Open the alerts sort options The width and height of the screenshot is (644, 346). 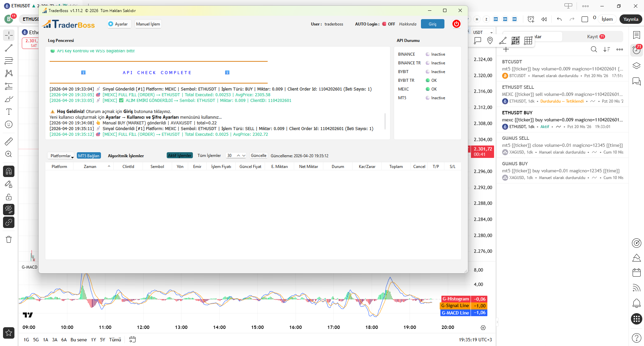tap(607, 49)
